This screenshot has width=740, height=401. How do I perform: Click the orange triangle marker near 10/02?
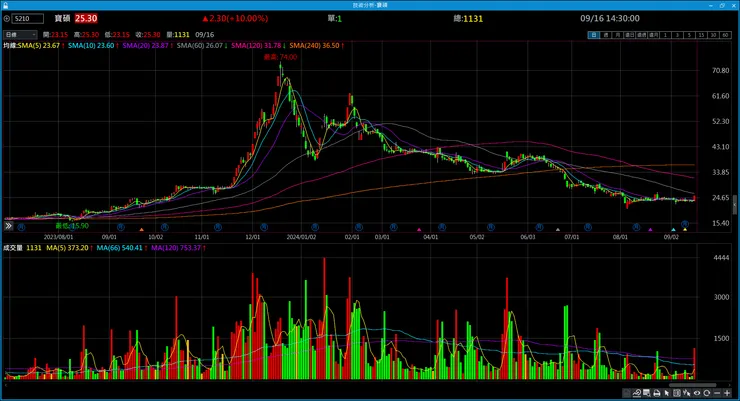[141, 230]
